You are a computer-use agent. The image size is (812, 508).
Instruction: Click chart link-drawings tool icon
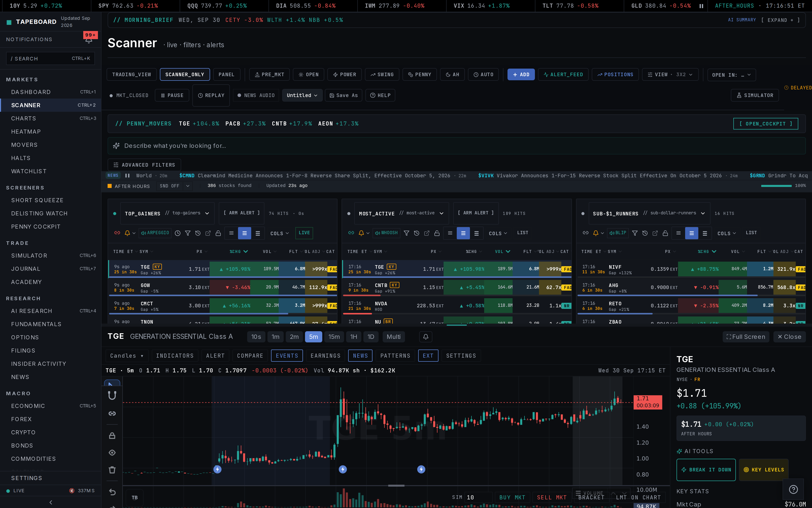coord(112,413)
